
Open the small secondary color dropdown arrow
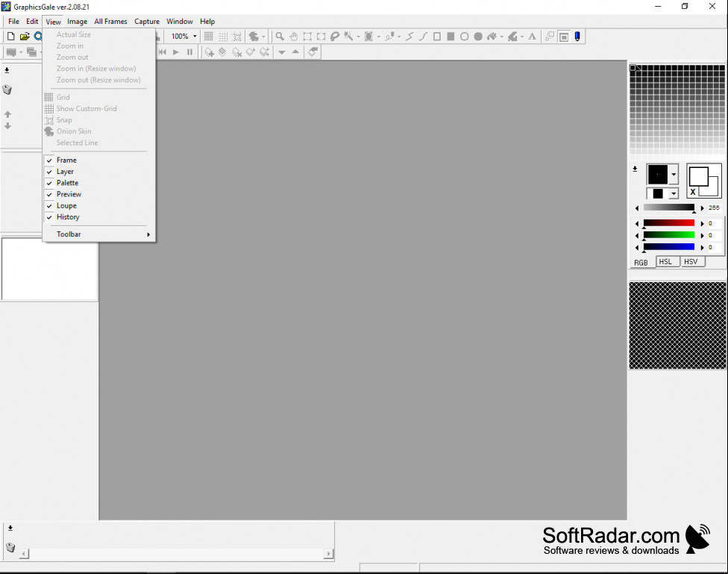click(x=674, y=193)
